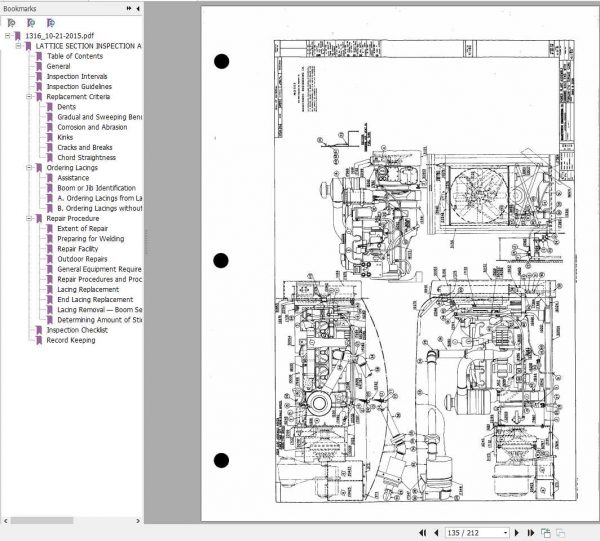The image size is (600, 541).
Task: Open Determining Amount of bookmark
Action: [99, 320]
